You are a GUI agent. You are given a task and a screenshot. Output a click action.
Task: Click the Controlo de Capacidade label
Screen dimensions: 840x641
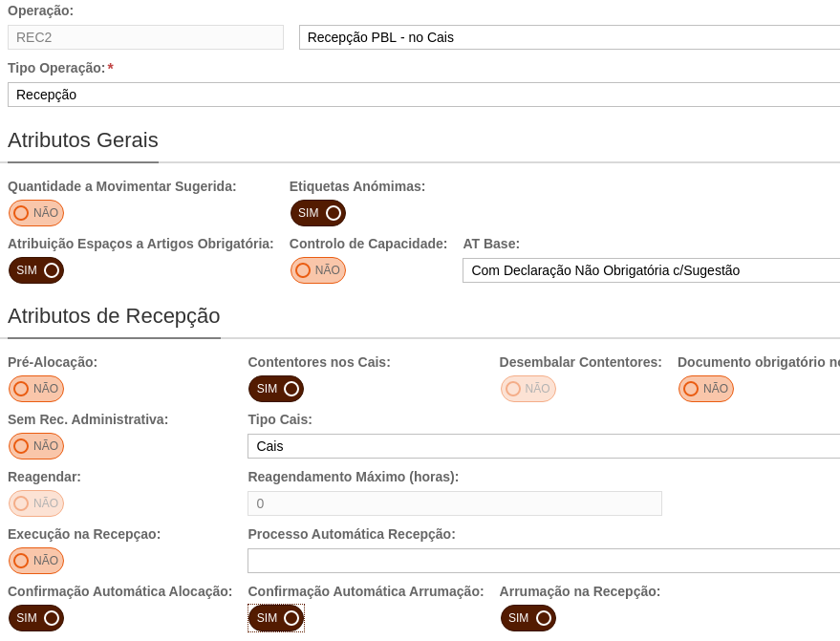point(369,244)
